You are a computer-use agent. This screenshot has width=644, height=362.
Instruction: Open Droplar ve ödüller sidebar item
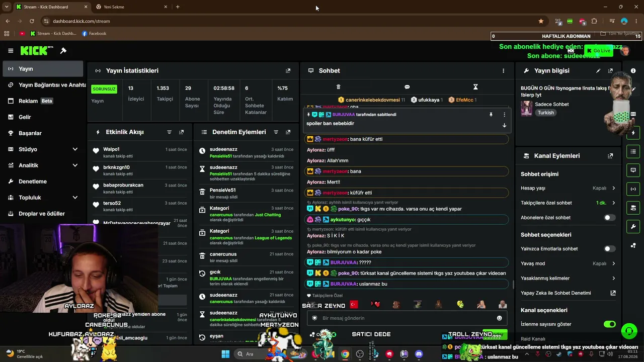tap(42, 214)
